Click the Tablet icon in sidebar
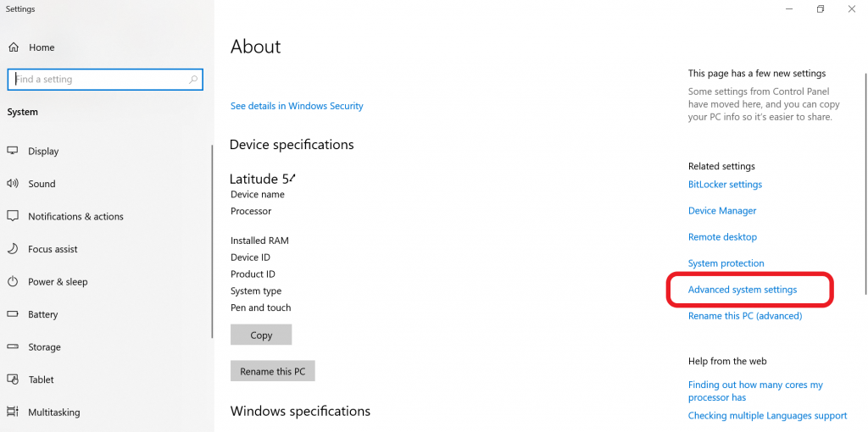The height and width of the screenshot is (432, 868). [13, 379]
